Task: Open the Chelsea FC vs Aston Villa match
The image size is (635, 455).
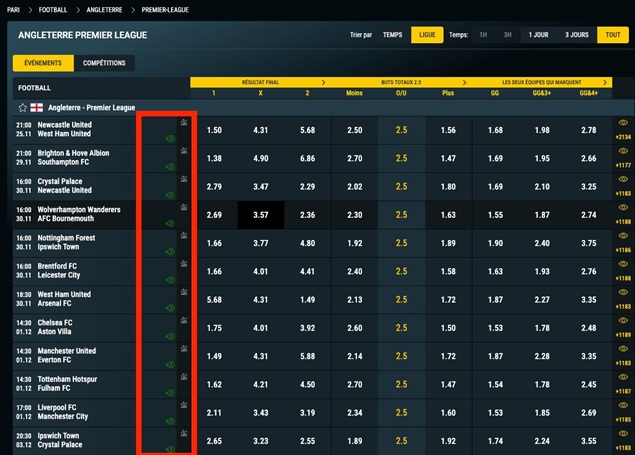Action: 55,327
